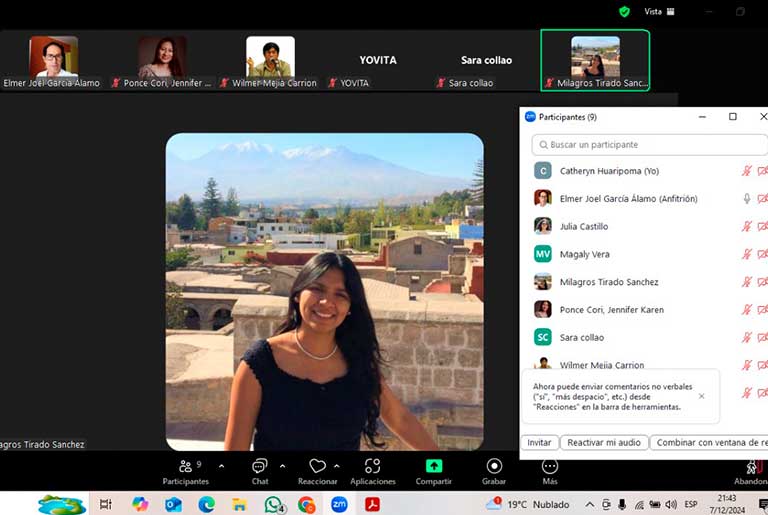Dismiss the non-verbal feedback tip with X

(x=701, y=396)
